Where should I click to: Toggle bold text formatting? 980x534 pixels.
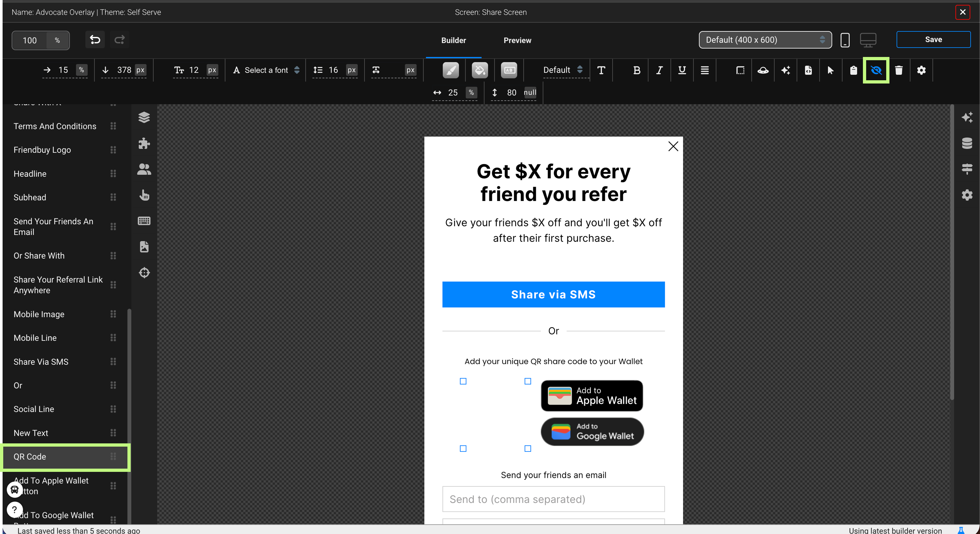tap(636, 70)
